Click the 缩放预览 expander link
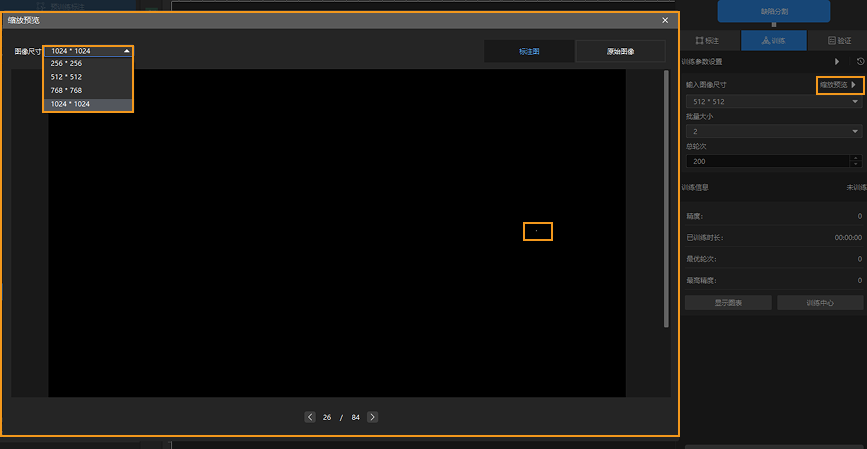The image size is (867, 449). (839, 85)
